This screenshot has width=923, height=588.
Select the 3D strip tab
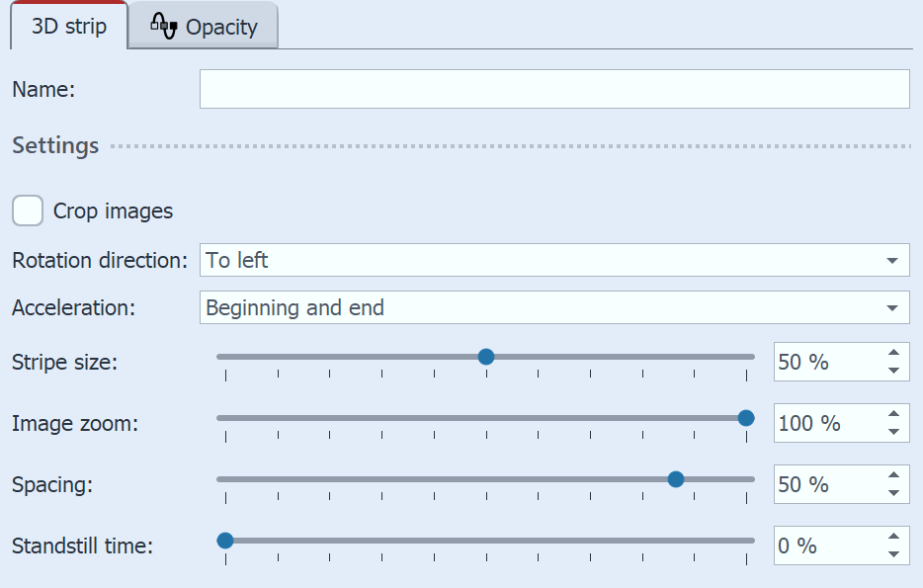tap(67, 26)
